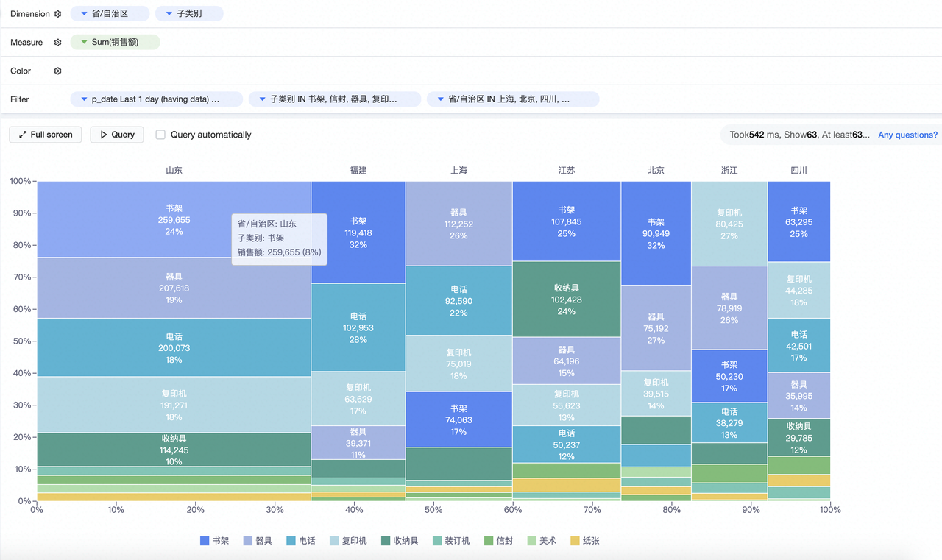
Task: Click 江苏 书架 107,845 block
Action: (x=567, y=221)
